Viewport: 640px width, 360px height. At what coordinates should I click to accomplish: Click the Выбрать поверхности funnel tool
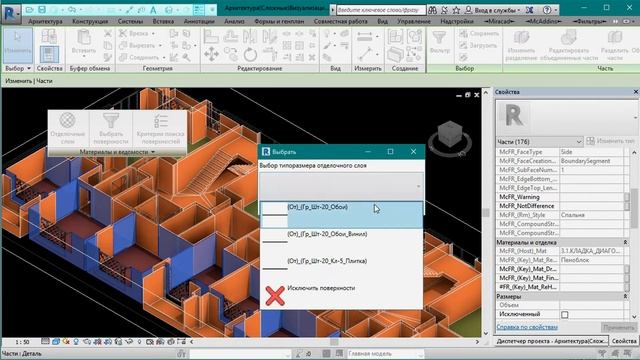tap(111, 129)
